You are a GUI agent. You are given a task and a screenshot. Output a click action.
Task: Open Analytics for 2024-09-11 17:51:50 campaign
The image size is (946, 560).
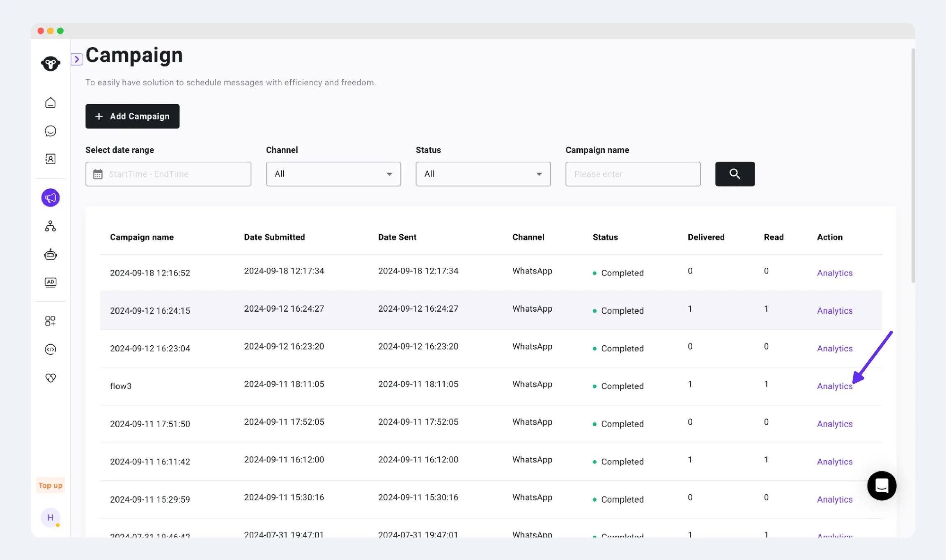pos(835,424)
